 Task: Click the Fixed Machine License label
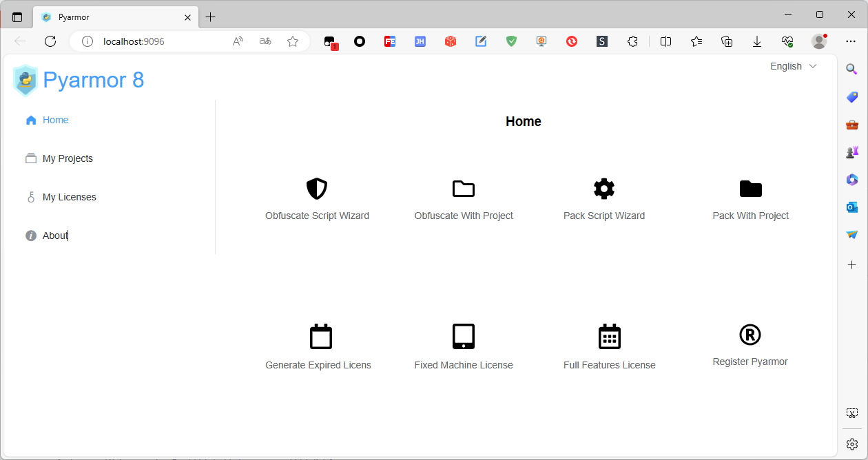464,365
